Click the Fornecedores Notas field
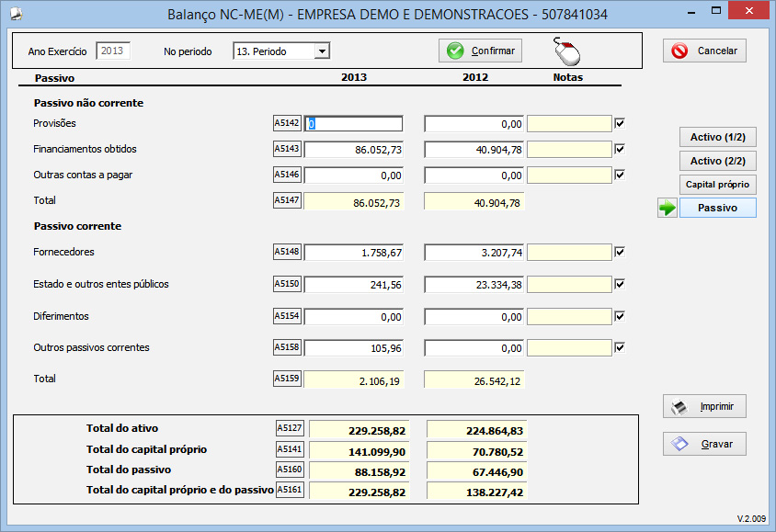The height and width of the screenshot is (532, 776). 569,252
